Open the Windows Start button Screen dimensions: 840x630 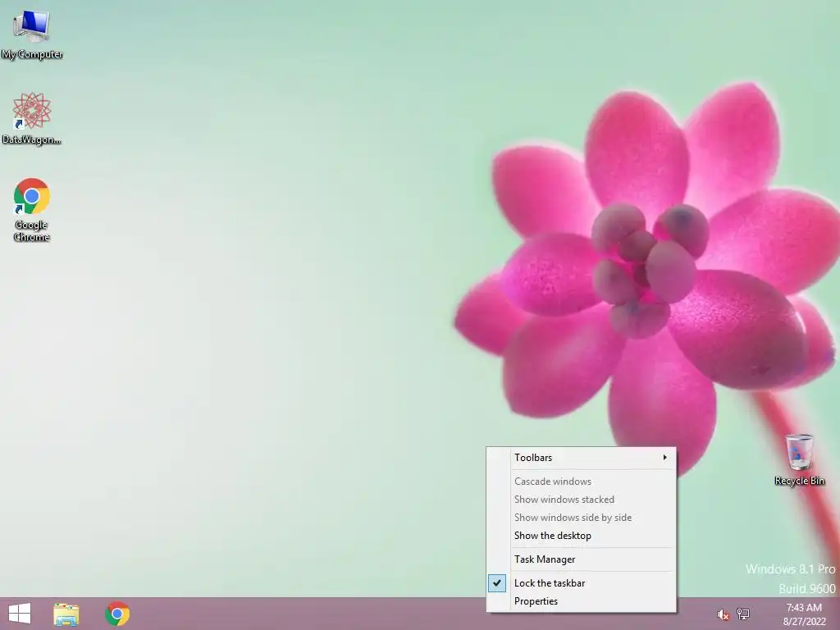20,614
